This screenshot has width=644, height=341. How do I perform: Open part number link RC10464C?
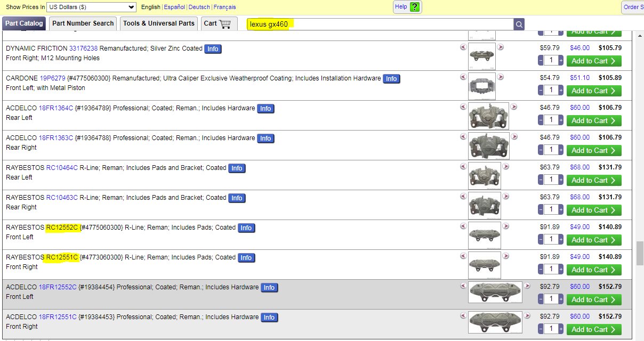pos(62,167)
